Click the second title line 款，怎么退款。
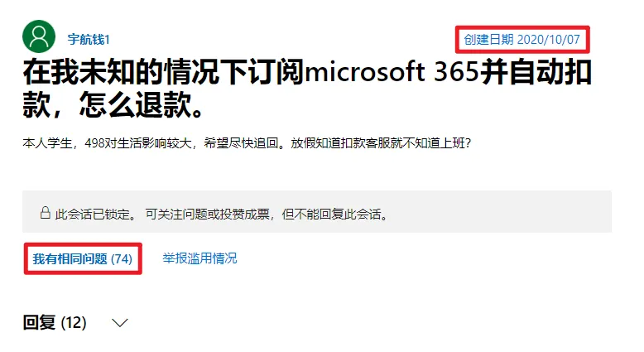Image resolution: width=644 pixels, height=352 pixels. click(113, 104)
